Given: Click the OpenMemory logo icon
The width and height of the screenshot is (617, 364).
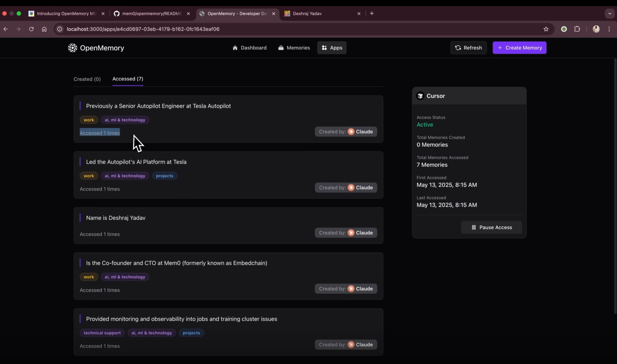Looking at the screenshot, I should [x=72, y=48].
